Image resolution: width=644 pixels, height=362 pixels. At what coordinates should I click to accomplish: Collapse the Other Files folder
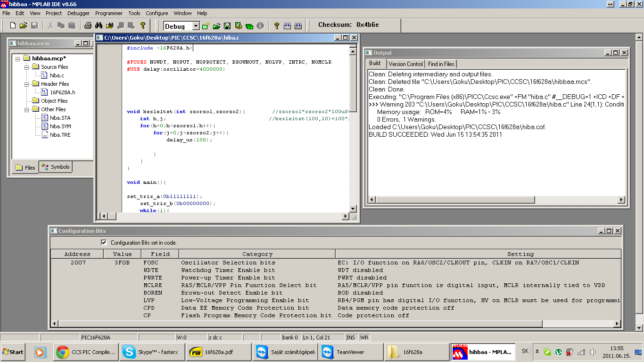[x=27, y=109]
